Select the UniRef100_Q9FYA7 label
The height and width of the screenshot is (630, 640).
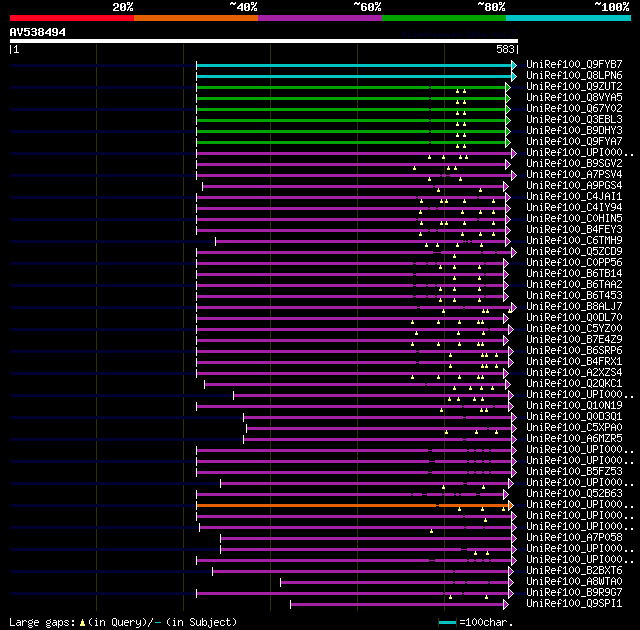[574, 142]
